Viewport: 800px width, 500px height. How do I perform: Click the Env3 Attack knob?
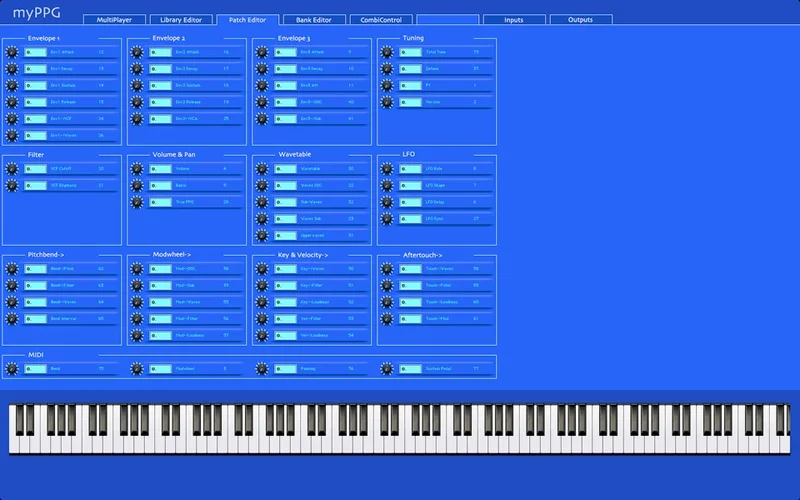click(262, 52)
